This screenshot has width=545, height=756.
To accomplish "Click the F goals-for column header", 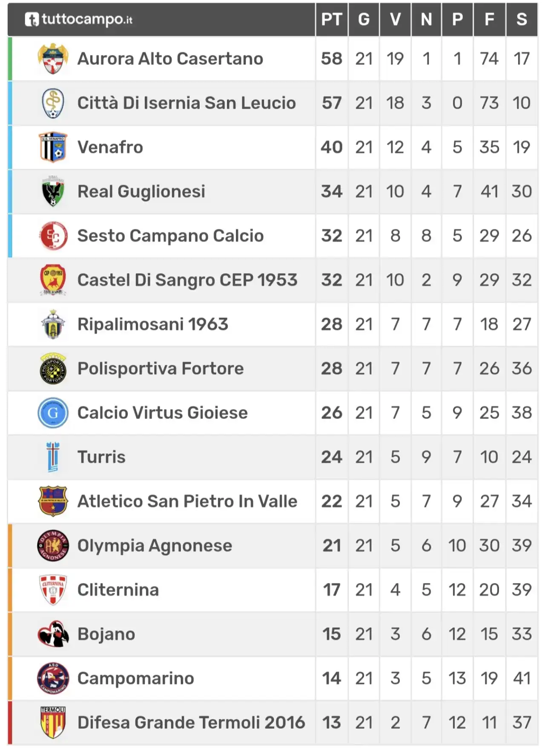I will coord(489,20).
